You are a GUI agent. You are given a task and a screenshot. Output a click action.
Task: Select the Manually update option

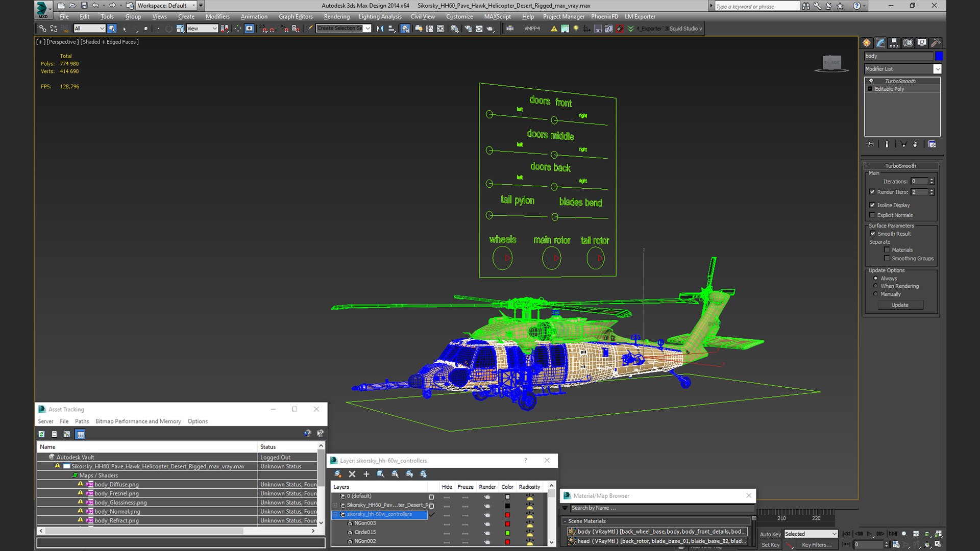tap(876, 294)
